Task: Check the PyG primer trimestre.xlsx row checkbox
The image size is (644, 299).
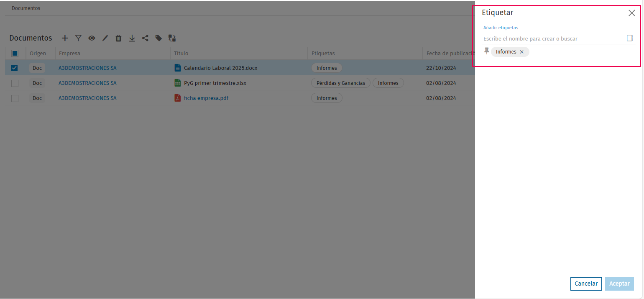Action: [x=15, y=83]
